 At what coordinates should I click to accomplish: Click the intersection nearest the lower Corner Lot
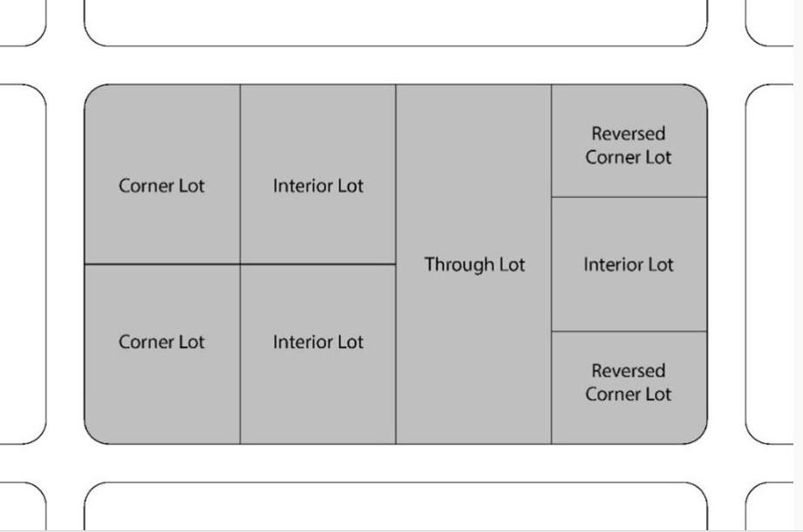(x=65, y=462)
